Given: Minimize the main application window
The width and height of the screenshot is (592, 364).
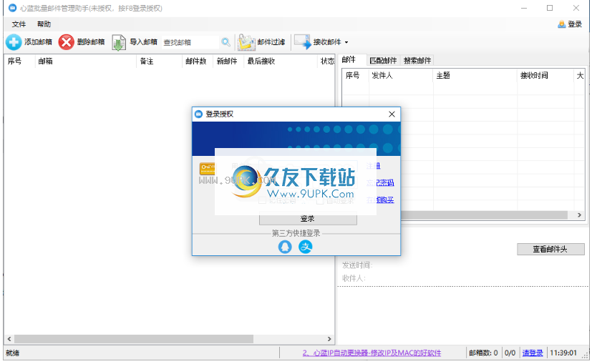Looking at the screenshot, I should [524, 8].
